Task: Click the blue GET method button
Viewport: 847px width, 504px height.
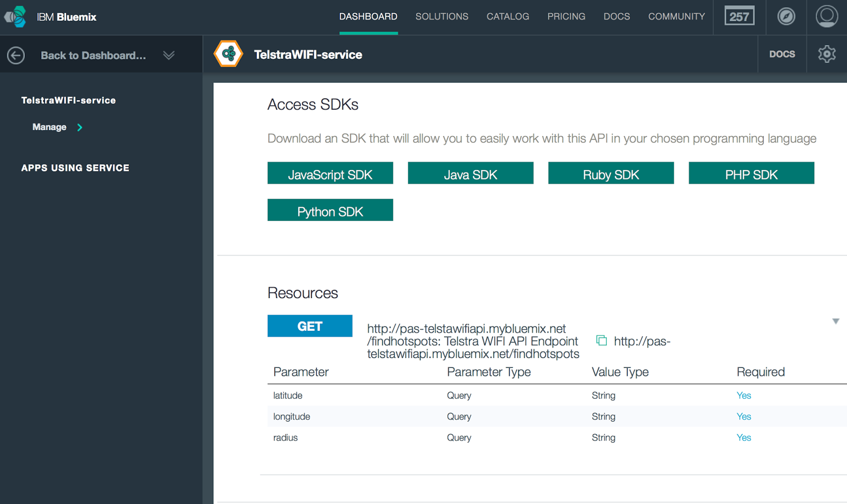Action: pyautogui.click(x=310, y=326)
